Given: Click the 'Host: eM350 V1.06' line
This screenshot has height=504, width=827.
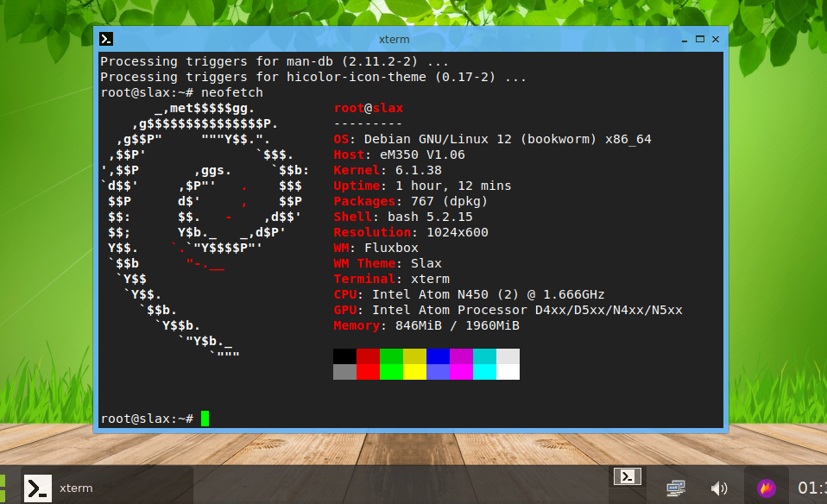Looking at the screenshot, I should 400,155.
